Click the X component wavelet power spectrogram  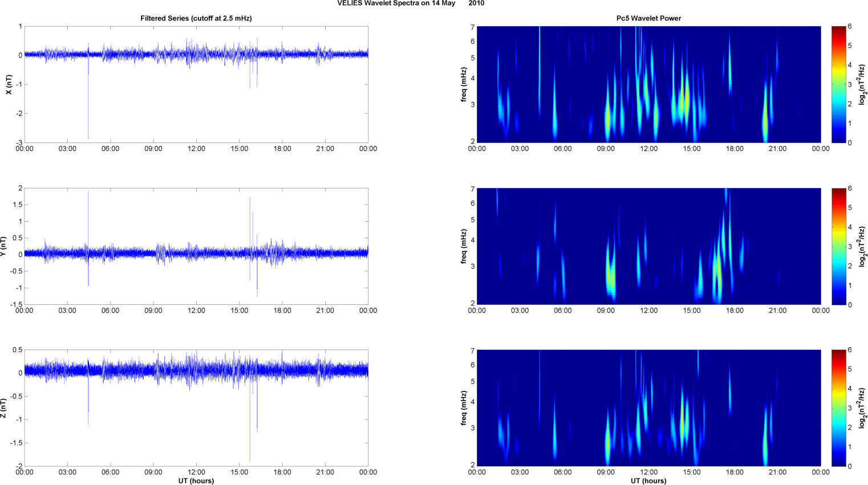[x=648, y=84]
